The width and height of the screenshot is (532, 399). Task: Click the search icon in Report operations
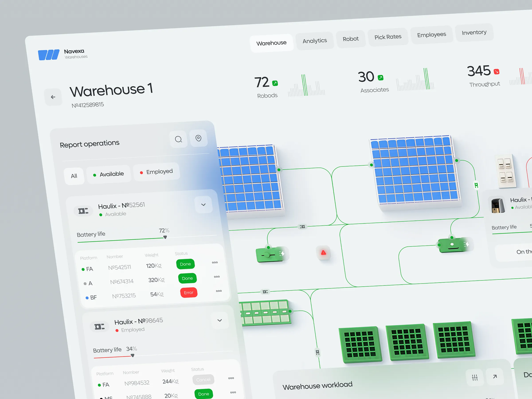tap(178, 139)
